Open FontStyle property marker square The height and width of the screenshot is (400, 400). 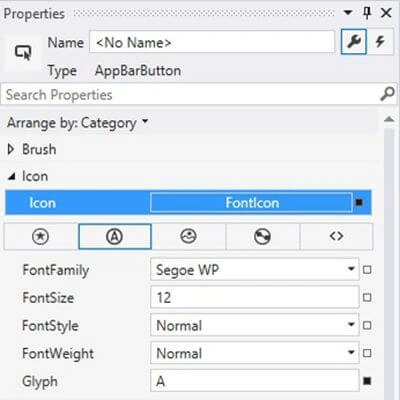click(367, 325)
